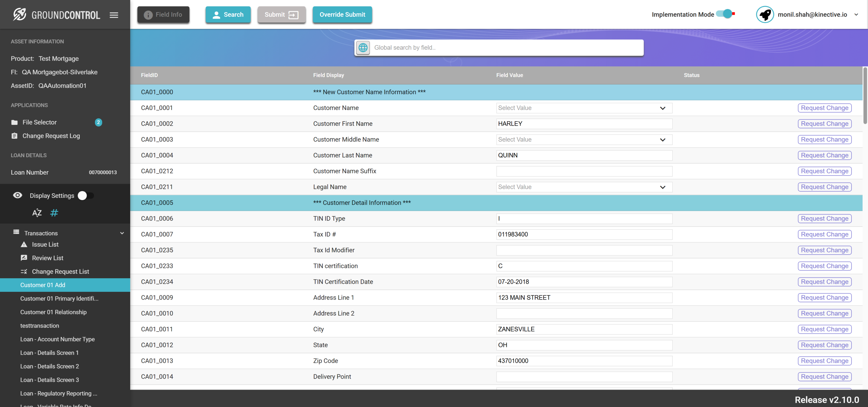Click the hash numeric sort icon

[54, 213]
